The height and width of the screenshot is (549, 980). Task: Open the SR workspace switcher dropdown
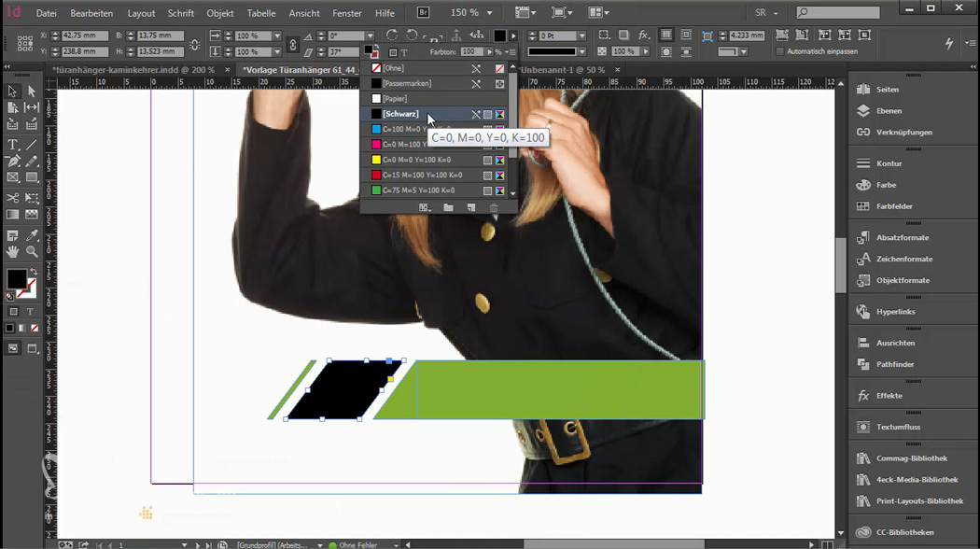click(x=776, y=12)
